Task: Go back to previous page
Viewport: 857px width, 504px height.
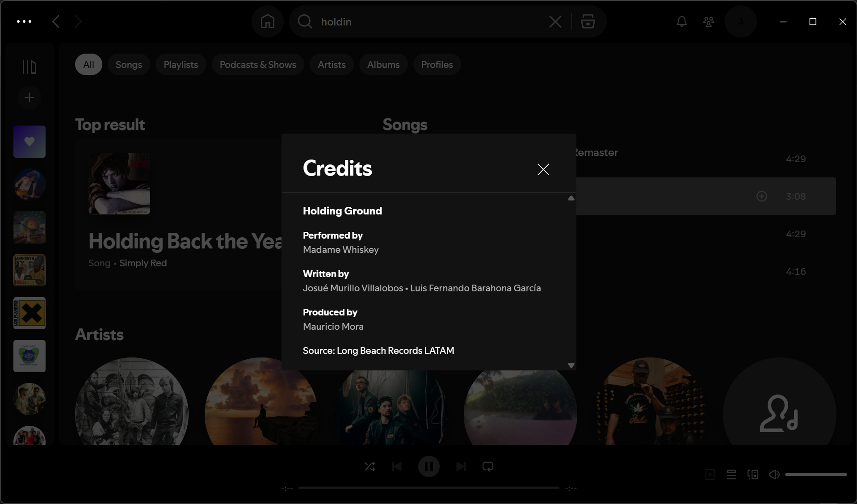Action: (x=56, y=21)
